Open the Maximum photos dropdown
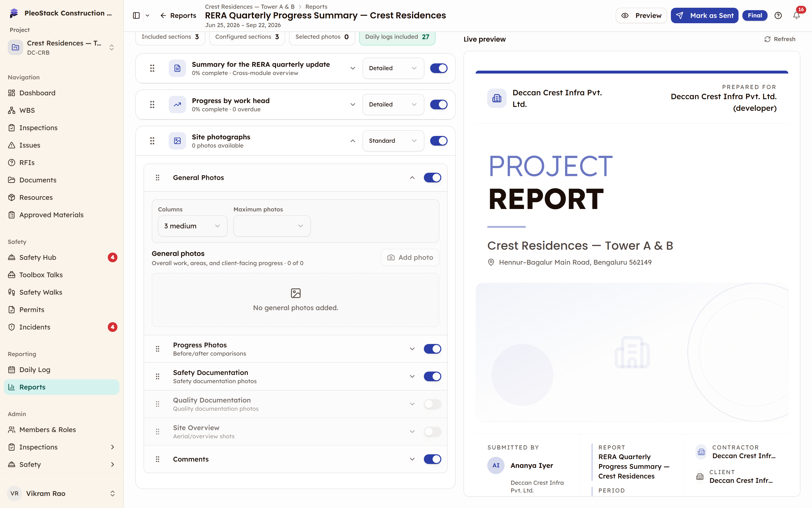This screenshot has height=508, width=812. tap(272, 226)
